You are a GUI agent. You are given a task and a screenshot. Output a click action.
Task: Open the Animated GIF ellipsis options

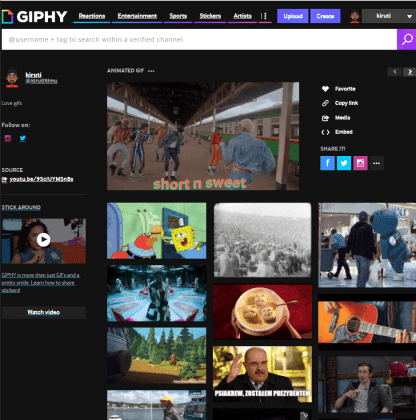point(151,71)
